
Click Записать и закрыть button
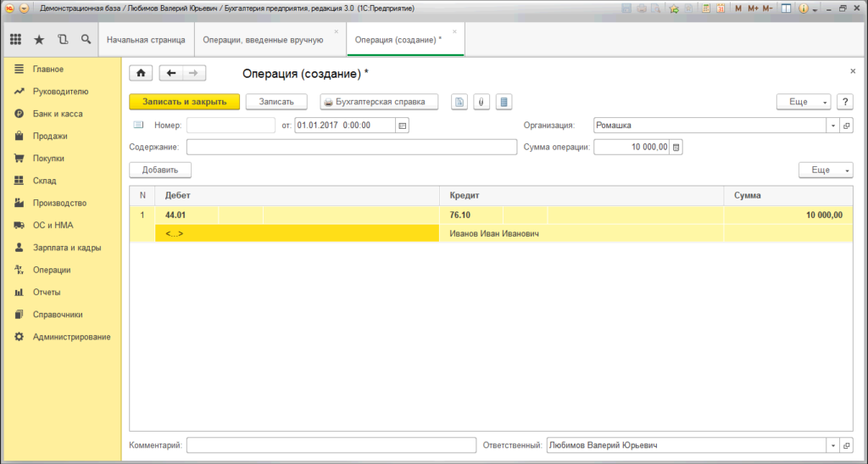tap(184, 102)
